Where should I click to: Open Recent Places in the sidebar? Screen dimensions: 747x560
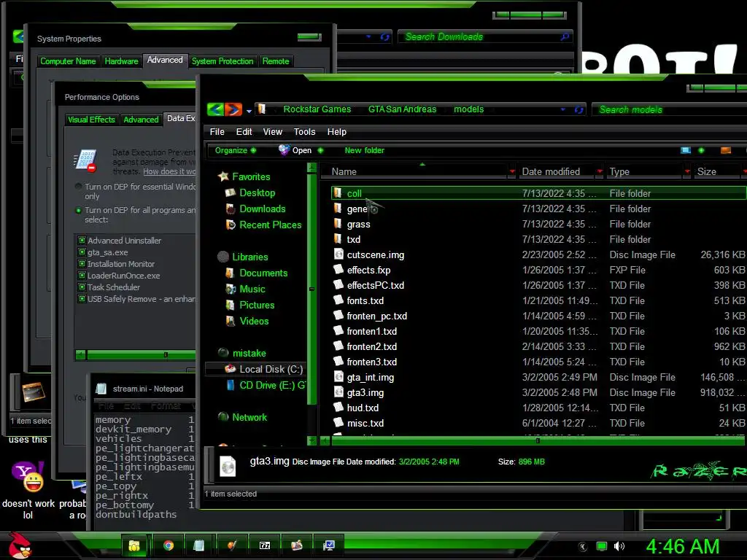[270, 225]
